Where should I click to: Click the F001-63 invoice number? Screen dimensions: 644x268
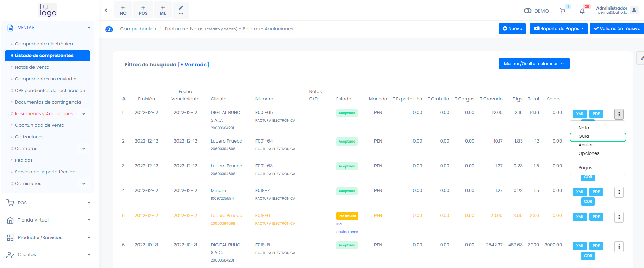(264, 166)
